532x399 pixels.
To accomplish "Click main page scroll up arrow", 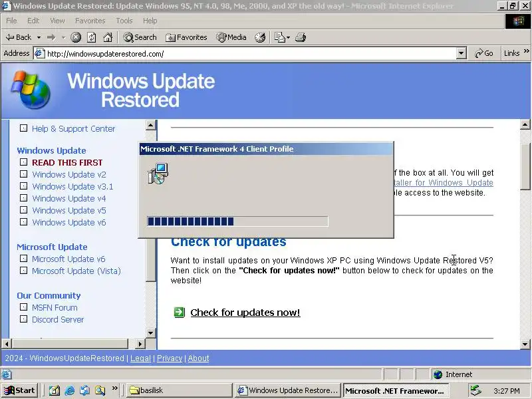I will [x=525, y=125].
